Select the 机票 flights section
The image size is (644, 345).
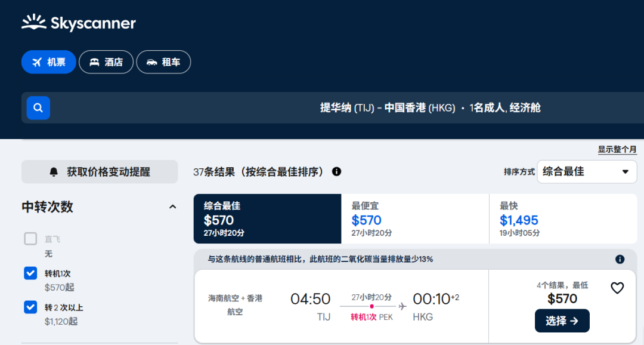click(49, 62)
